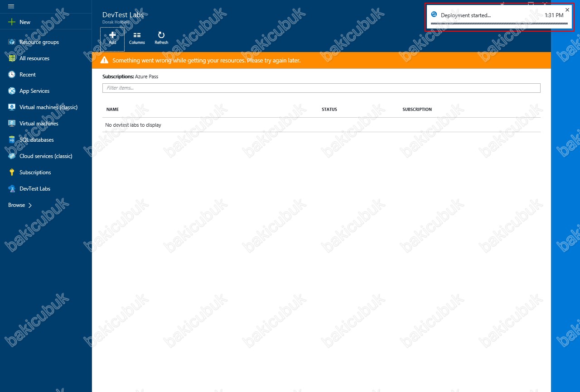Click the Recent label in sidebar

coord(28,75)
